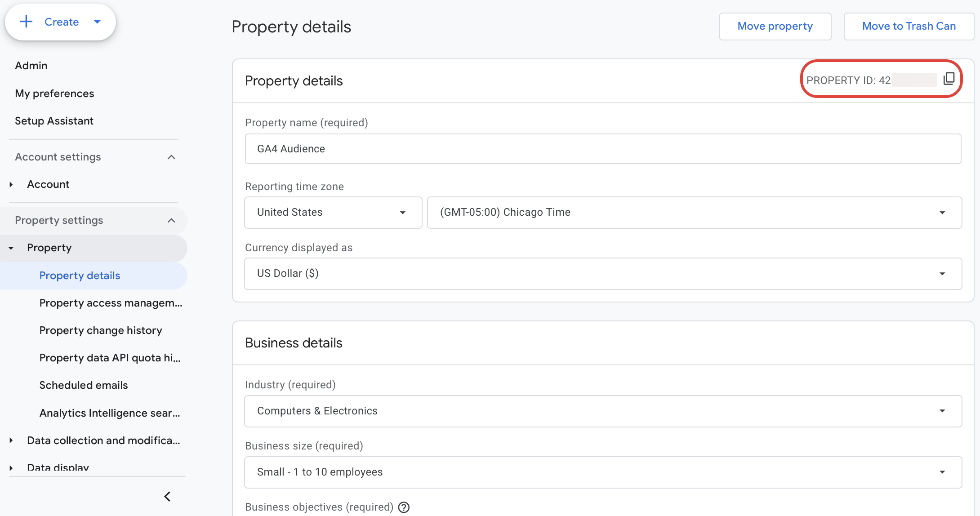The height and width of the screenshot is (516, 980).
Task: Collapse the Property settings section
Action: pyautogui.click(x=171, y=220)
